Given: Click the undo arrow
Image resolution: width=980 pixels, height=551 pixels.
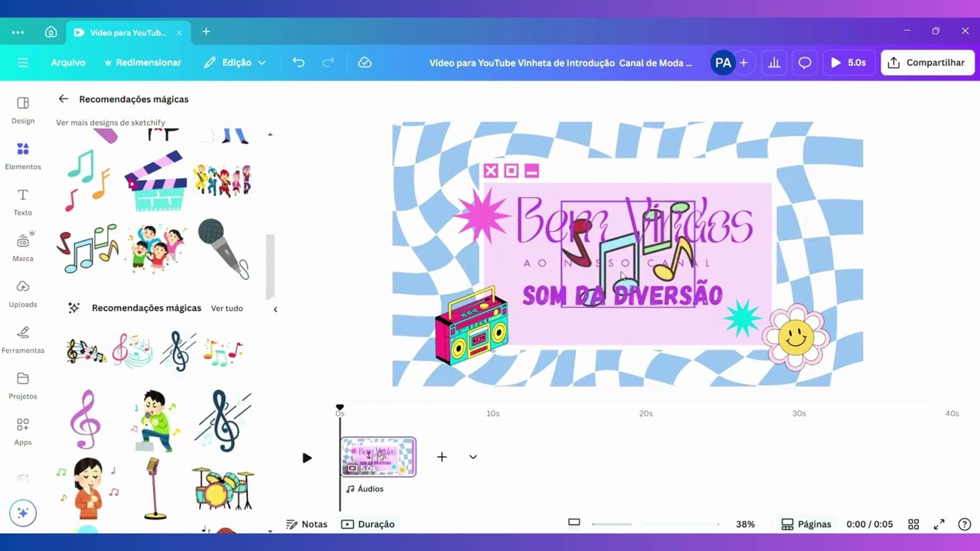Looking at the screenshot, I should pos(299,63).
